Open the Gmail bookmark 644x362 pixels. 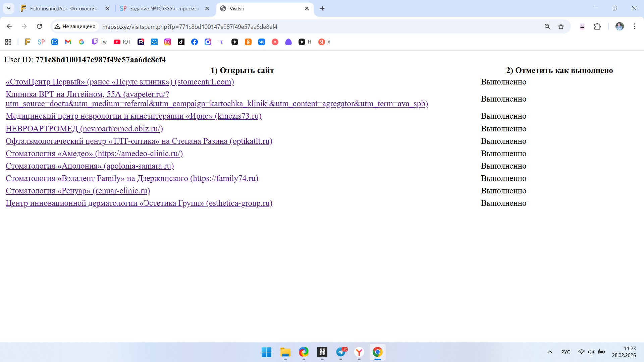[68, 42]
